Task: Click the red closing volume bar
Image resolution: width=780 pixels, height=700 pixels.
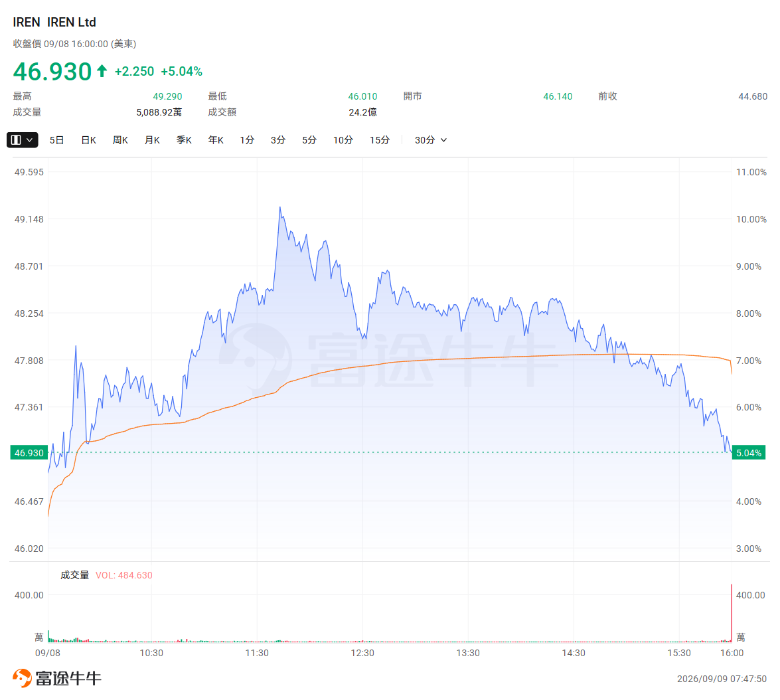Action: [x=732, y=613]
